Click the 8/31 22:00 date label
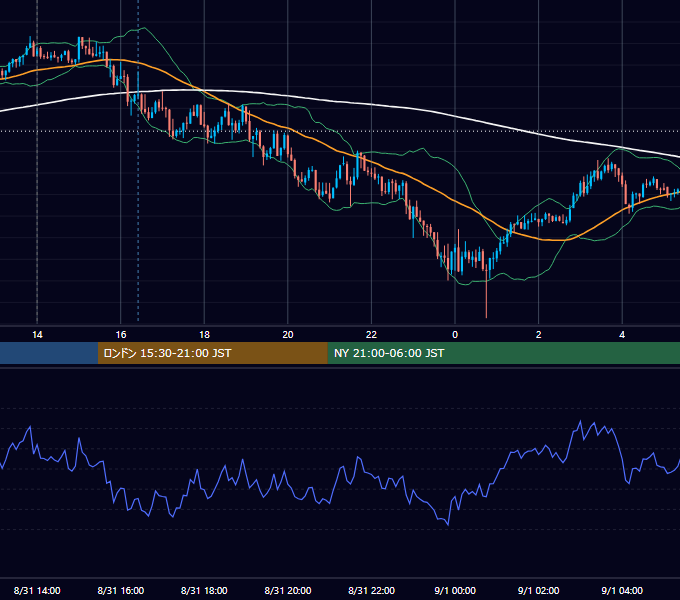Screen dimensions: 680x600 pyautogui.click(x=372, y=590)
